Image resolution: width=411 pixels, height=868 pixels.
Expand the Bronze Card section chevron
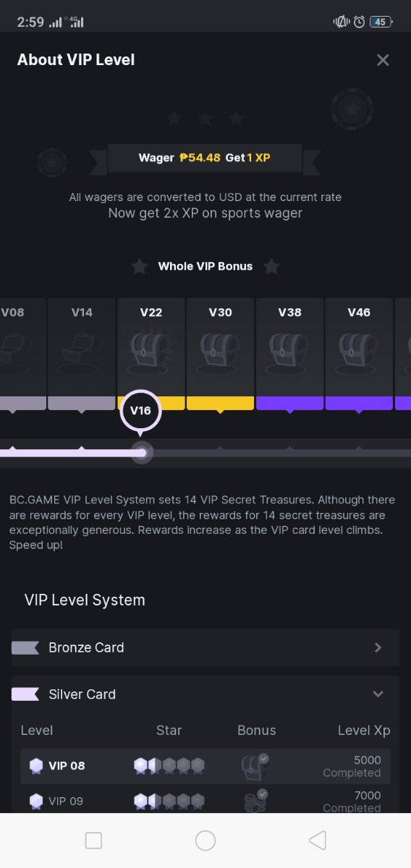pyautogui.click(x=378, y=647)
